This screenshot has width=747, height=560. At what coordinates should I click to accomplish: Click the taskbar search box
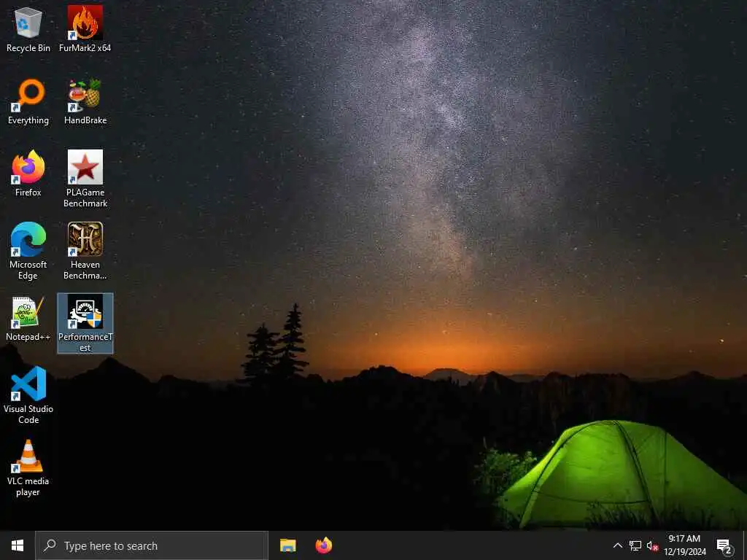(152, 545)
